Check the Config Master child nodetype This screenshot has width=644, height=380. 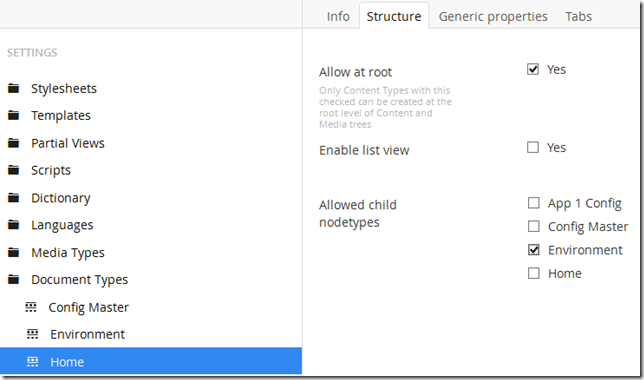pyautogui.click(x=534, y=226)
